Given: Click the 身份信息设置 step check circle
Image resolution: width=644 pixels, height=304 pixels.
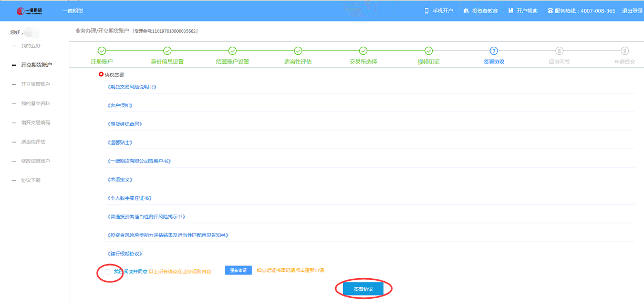Looking at the screenshot, I should tap(167, 51).
